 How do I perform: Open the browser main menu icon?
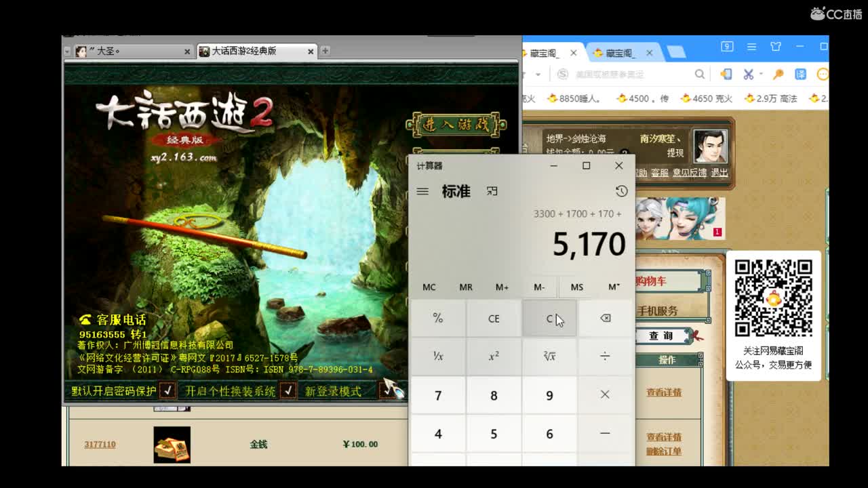[x=751, y=47]
